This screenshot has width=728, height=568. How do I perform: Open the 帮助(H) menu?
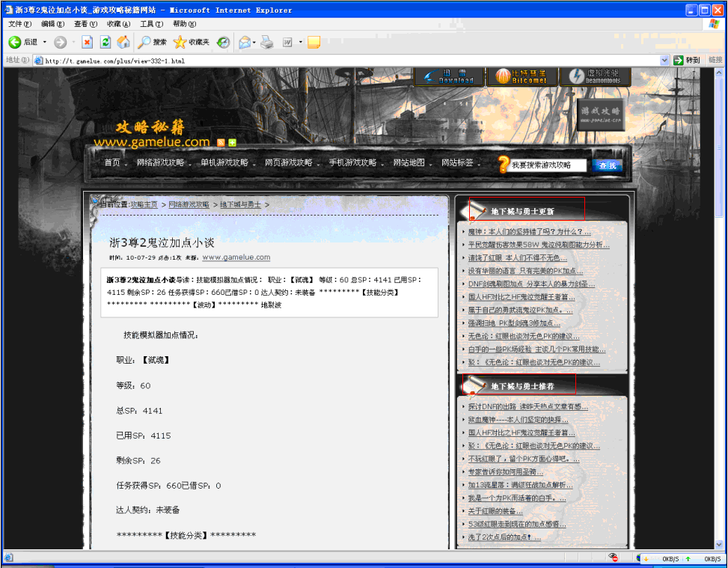click(x=184, y=24)
